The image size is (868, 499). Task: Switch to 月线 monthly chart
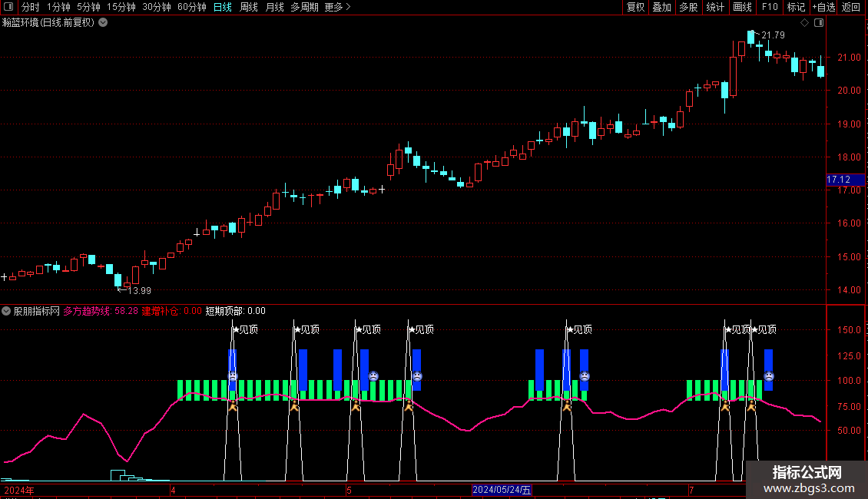(274, 7)
